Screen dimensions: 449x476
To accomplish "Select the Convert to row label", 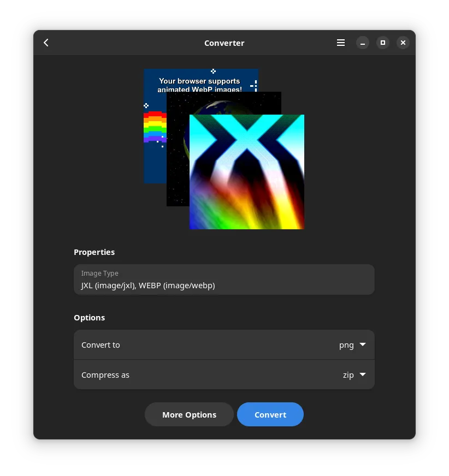I will click(x=101, y=345).
